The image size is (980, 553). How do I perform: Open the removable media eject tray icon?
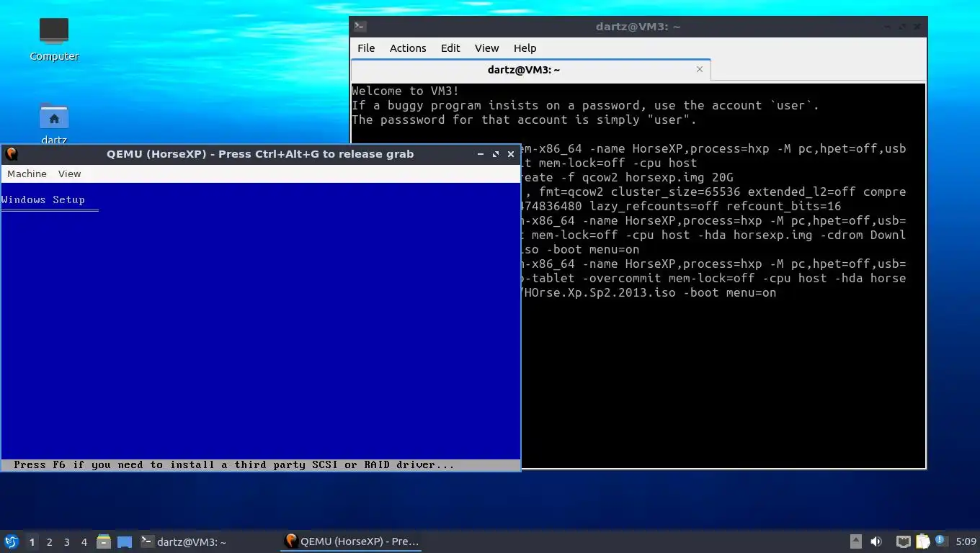click(856, 541)
